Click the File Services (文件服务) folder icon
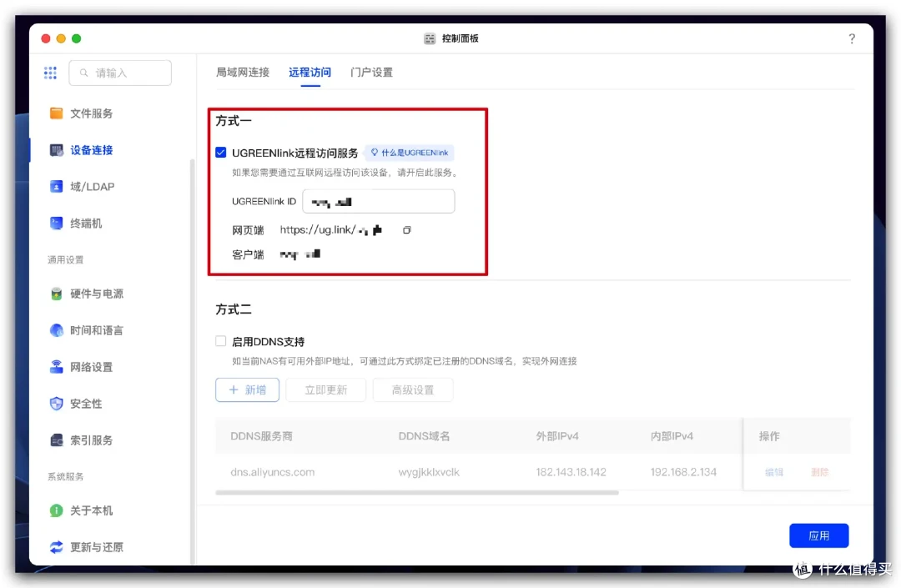901x588 pixels. pos(57,113)
